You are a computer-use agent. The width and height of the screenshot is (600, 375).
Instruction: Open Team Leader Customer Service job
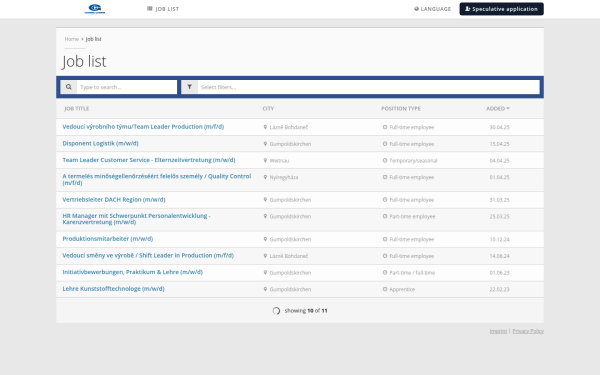[149, 160]
